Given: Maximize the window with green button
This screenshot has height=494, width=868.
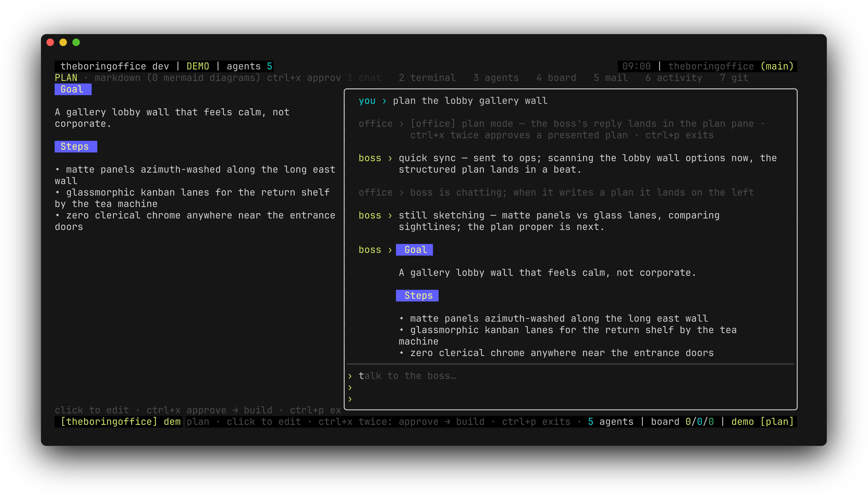Looking at the screenshot, I should (x=76, y=42).
